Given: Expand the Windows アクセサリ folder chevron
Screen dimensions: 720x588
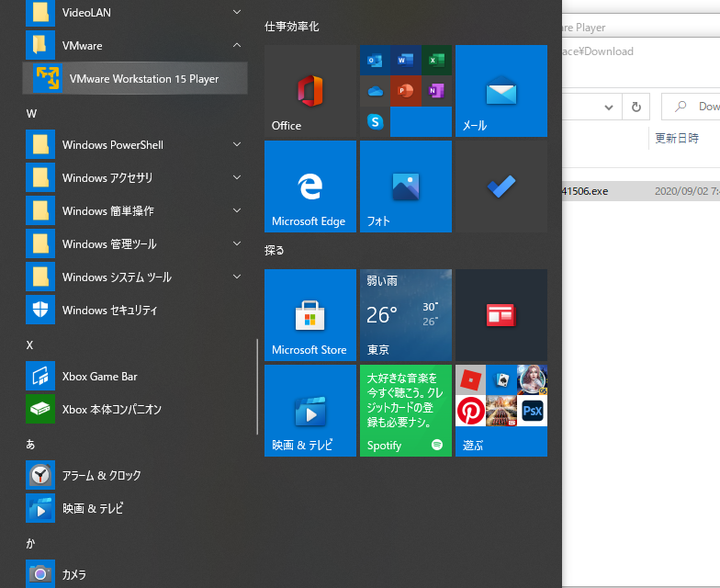Looking at the screenshot, I should pyautogui.click(x=237, y=177).
